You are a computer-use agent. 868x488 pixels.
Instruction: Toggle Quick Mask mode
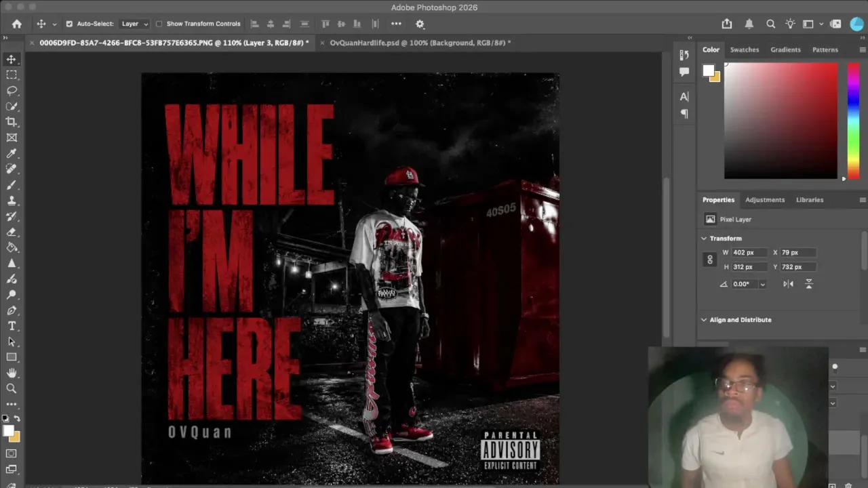point(12,453)
